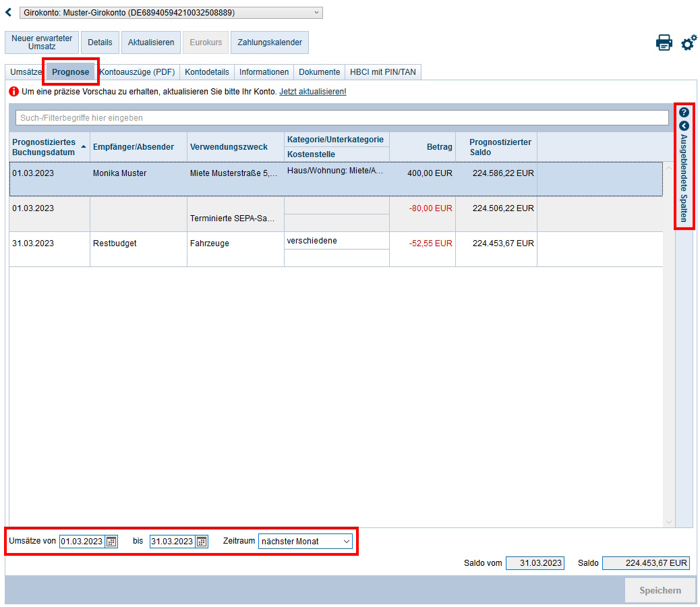The image size is (700, 607).
Task: Click the Jetzt aktualisieren! link
Action: 312,92
